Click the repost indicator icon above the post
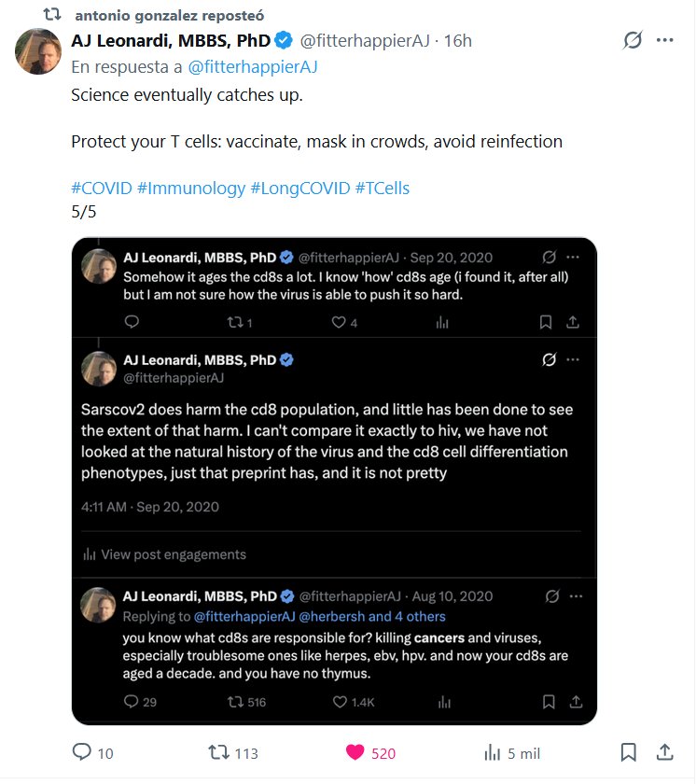Image resolution: width=696 pixels, height=784 pixels. pyautogui.click(x=53, y=16)
